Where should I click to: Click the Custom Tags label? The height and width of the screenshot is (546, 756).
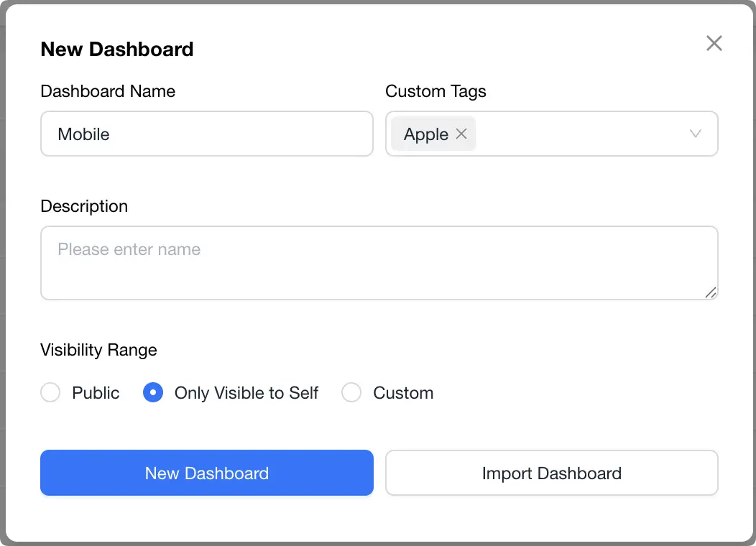pos(435,91)
